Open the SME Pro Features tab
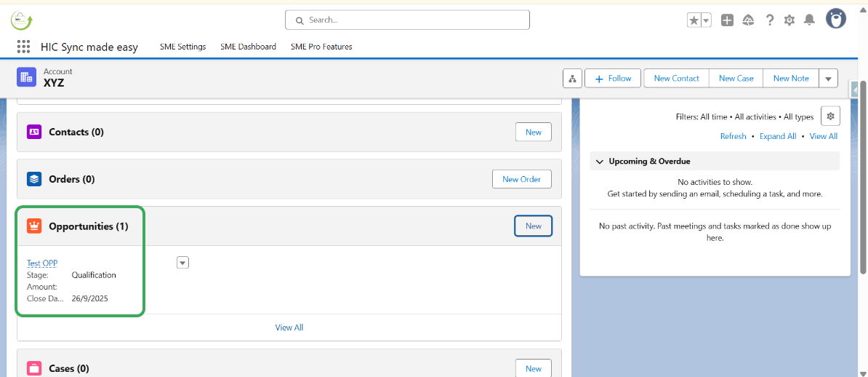This screenshot has width=868, height=377. 321,47
